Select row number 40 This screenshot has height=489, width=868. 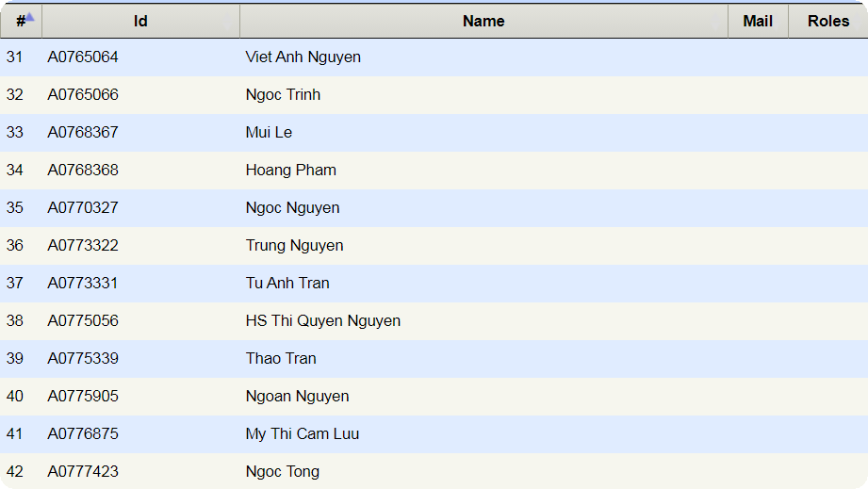point(15,397)
